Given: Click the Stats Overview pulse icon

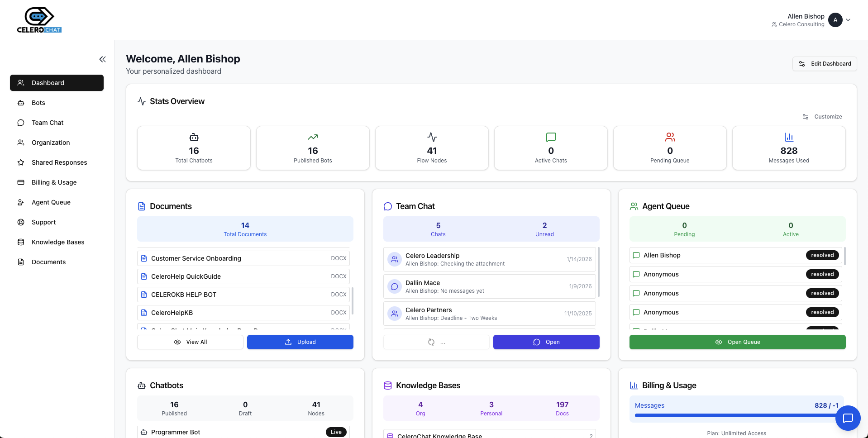Looking at the screenshot, I should [142, 101].
